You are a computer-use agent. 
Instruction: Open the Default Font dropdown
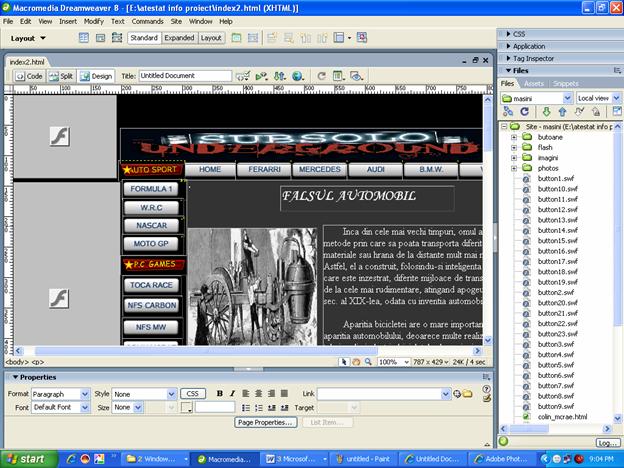(x=85, y=408)
